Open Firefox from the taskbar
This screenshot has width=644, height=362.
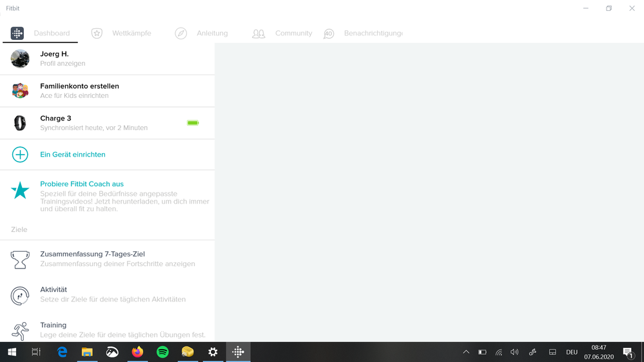[137, 352]
